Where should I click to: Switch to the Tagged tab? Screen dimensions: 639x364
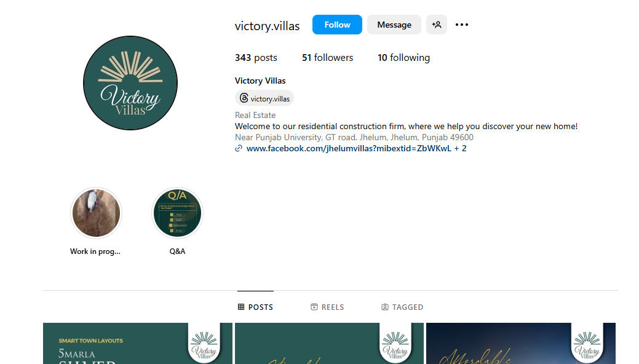[402, 307]
